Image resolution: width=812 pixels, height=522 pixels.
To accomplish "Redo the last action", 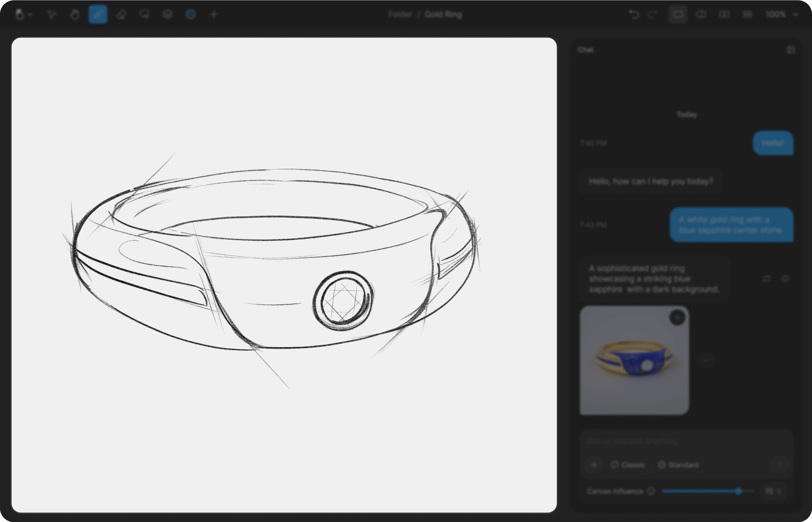I will tap(653, 14).
